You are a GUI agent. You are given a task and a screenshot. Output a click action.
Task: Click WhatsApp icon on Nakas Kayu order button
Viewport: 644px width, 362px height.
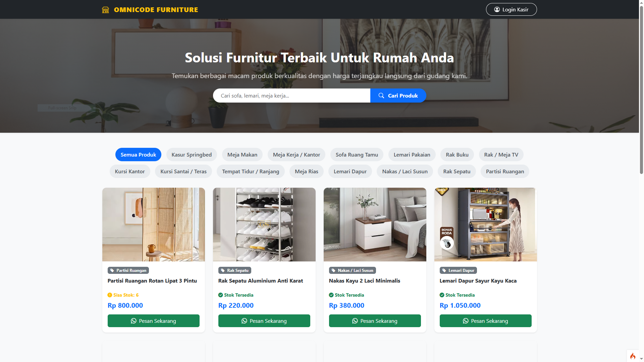pyautogui.click(x=355, y=321)
